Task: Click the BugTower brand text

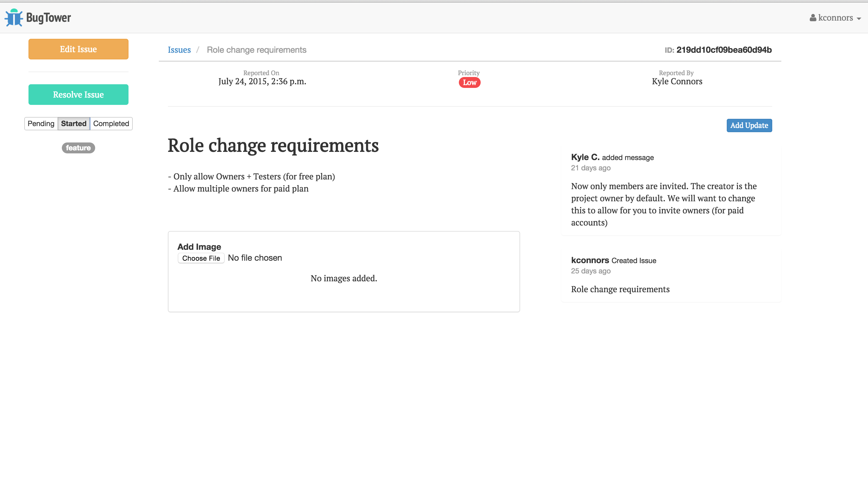Action: pyautogui.click(x=48, y=18)
